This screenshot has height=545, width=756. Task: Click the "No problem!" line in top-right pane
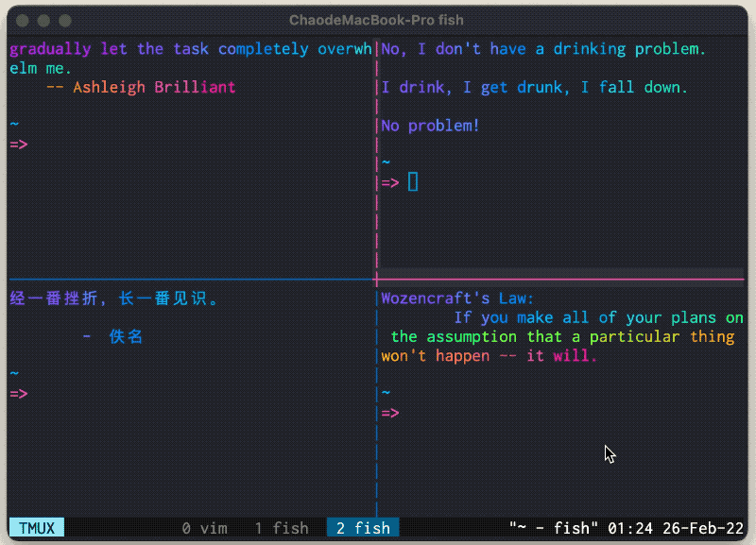pyautogui.click(x=430, y=126)
